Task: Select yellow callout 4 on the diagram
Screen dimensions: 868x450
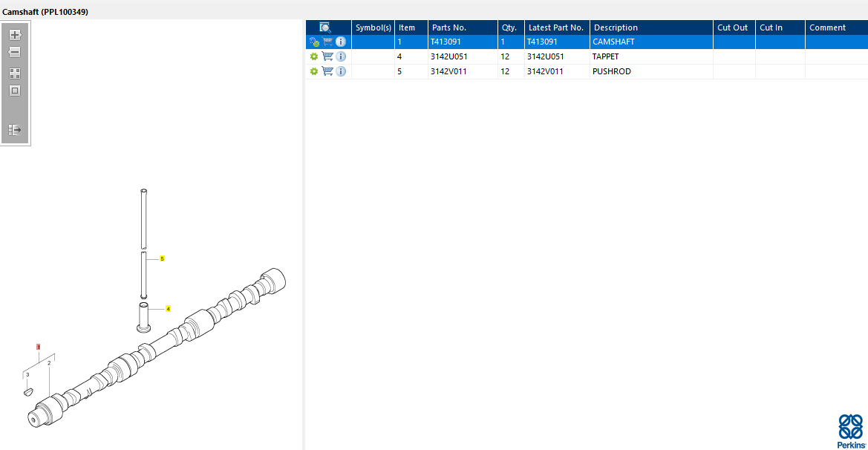Action: click(169, 309)
